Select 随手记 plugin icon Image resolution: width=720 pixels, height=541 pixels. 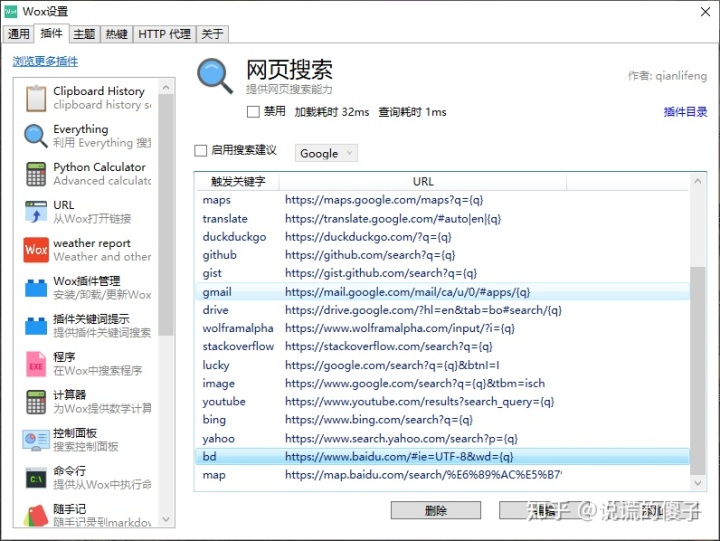[x=36, y=515]
